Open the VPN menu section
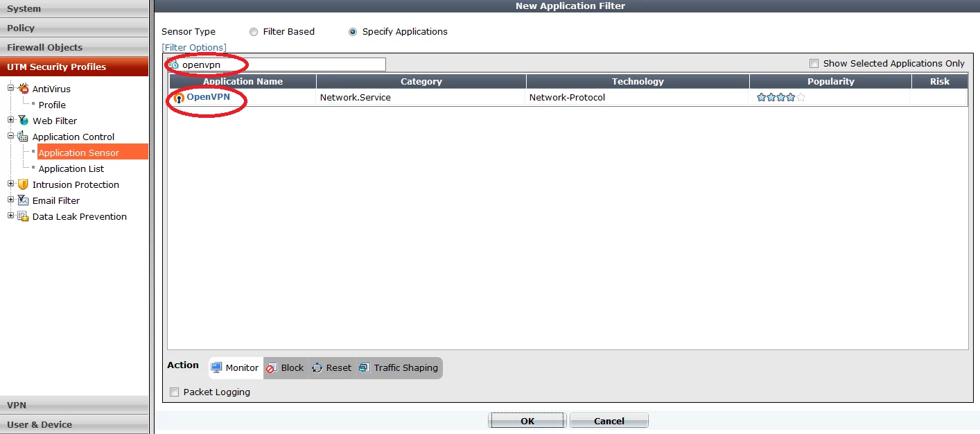This screenshot has height=434, width=980. coord(74,405)
